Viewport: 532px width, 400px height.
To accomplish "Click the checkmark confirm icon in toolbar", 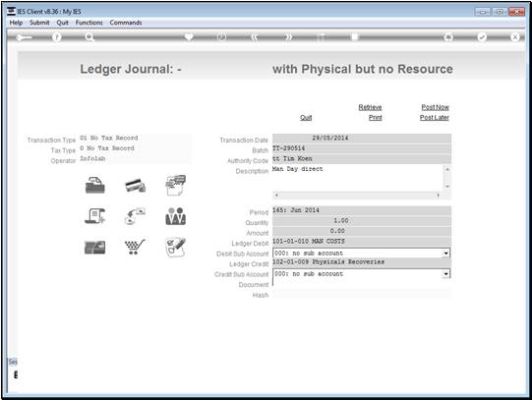I will [482, 37].
